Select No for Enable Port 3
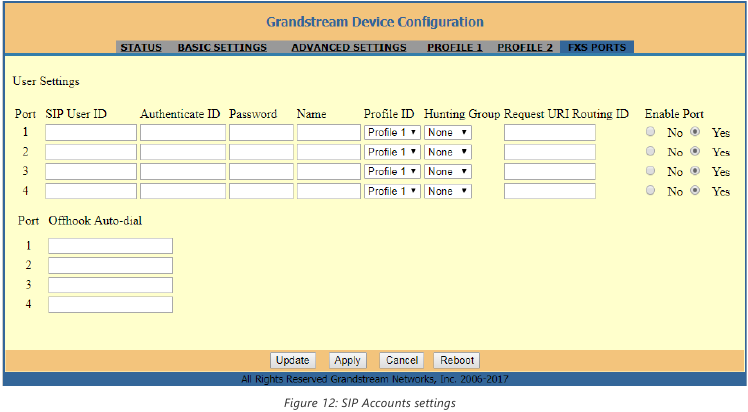This screenshot has width=748, height=412. click(x=650, y=171)
